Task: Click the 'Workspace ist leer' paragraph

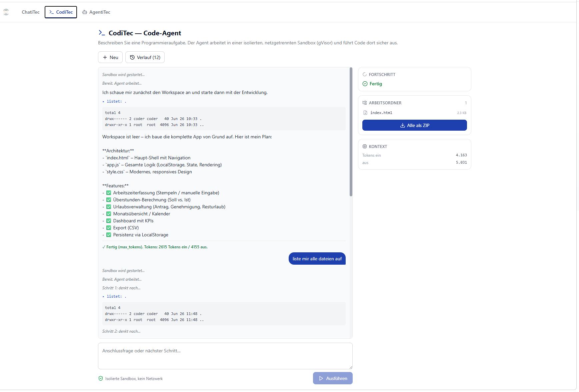Action: tap(187, 137)
